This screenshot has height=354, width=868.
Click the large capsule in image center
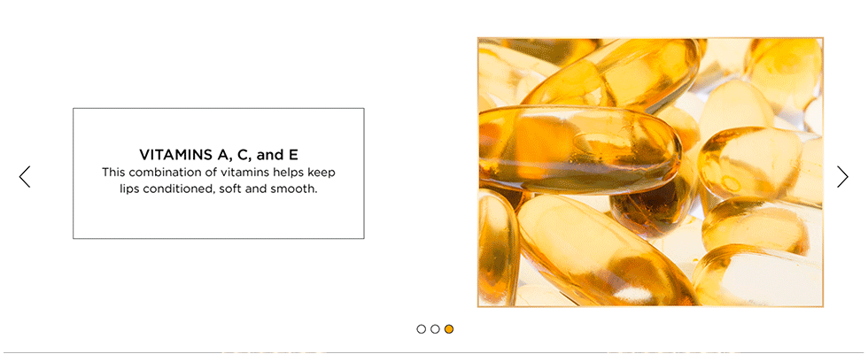point(578,150)
